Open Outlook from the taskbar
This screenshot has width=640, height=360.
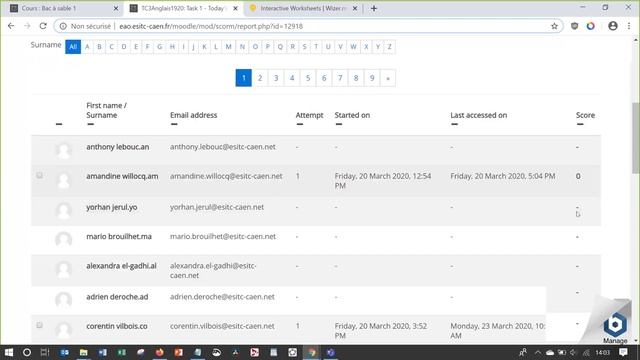click(x=64, y=352)
